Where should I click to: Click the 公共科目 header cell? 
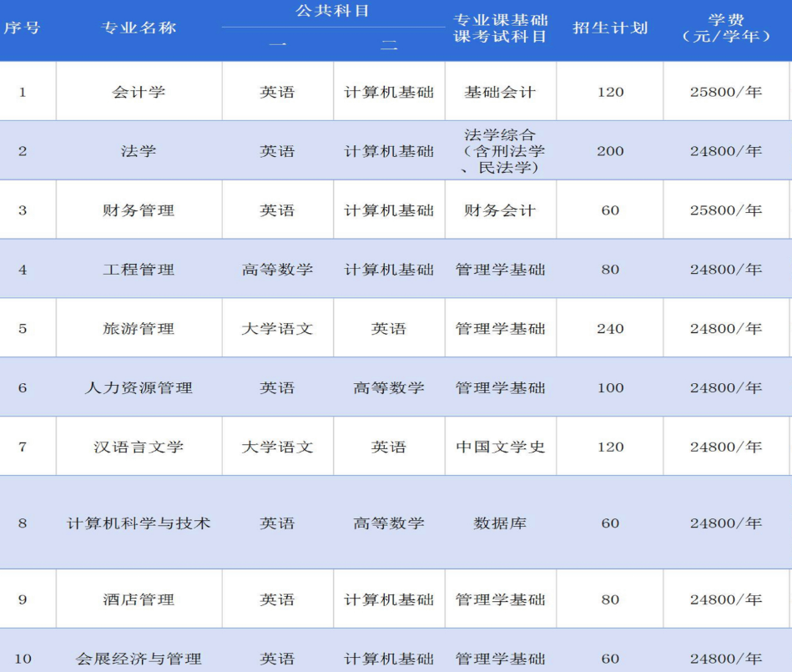point(332,12)
